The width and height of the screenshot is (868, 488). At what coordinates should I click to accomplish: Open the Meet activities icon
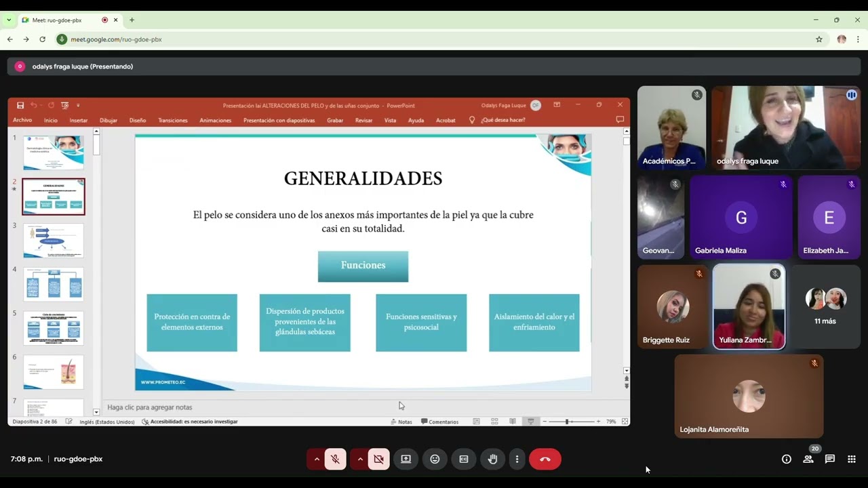(x=852, y=459)
